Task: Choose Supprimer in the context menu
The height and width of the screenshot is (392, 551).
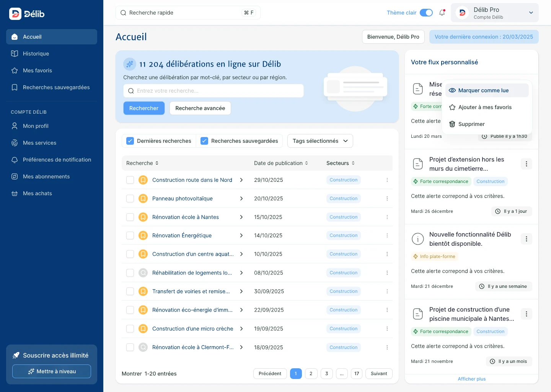Action: coord(487,124)
